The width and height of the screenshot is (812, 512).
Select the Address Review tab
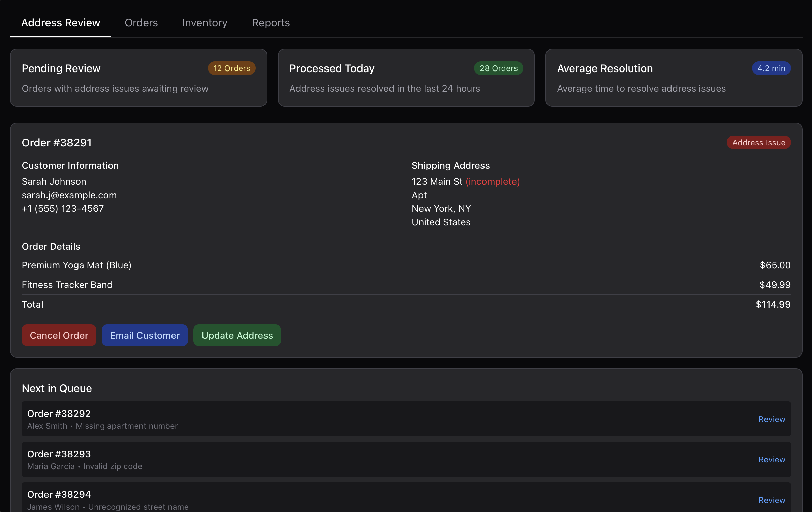(x=61, y=23)
